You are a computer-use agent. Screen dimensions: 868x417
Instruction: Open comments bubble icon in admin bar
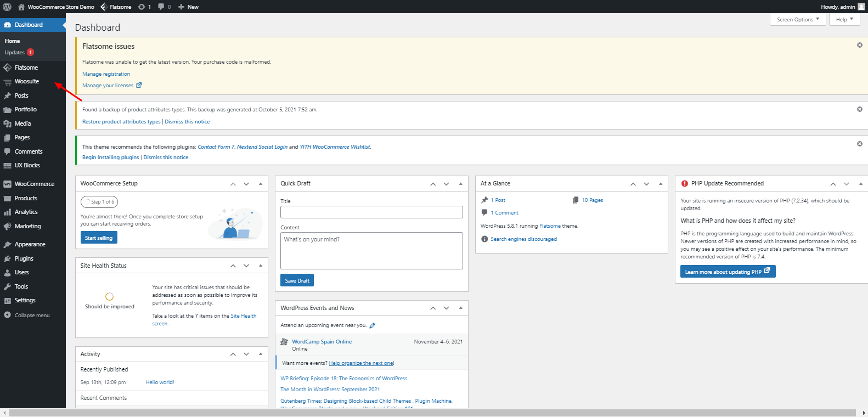[x=161, y=7]
